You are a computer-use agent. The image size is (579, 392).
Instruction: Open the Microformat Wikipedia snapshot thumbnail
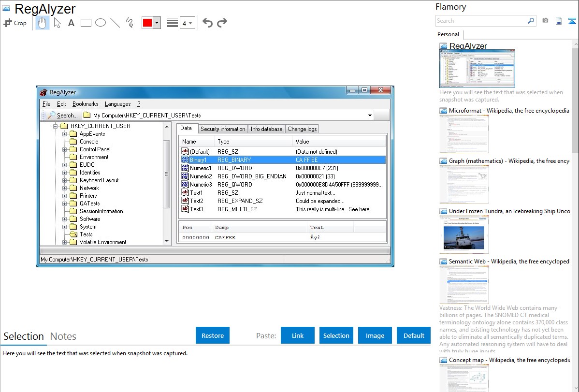(x=464, y=134)
